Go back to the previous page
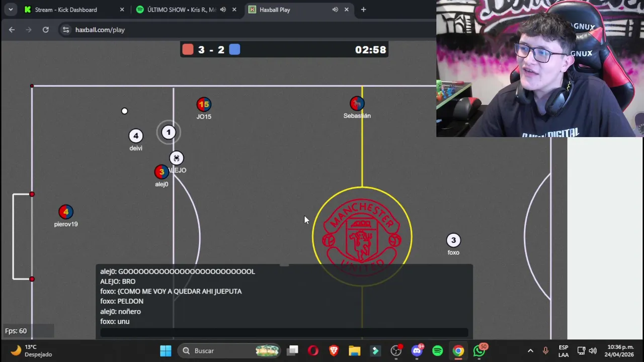The height and width of the screenshot is (362, 644). point(12,30)
